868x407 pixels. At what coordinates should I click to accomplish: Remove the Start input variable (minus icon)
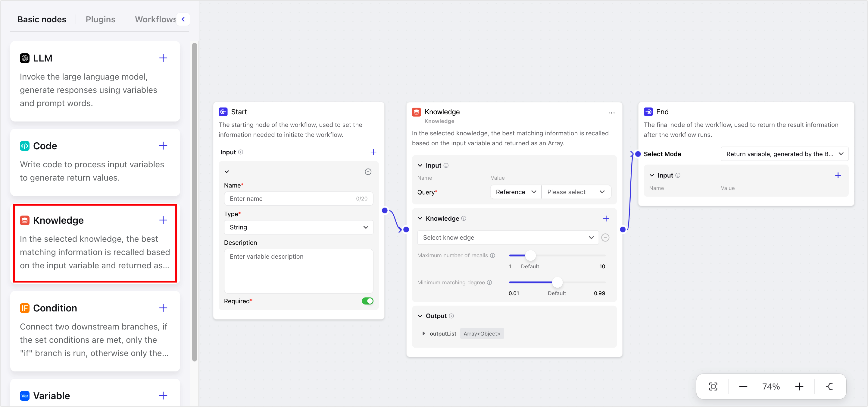pos(368,172)
